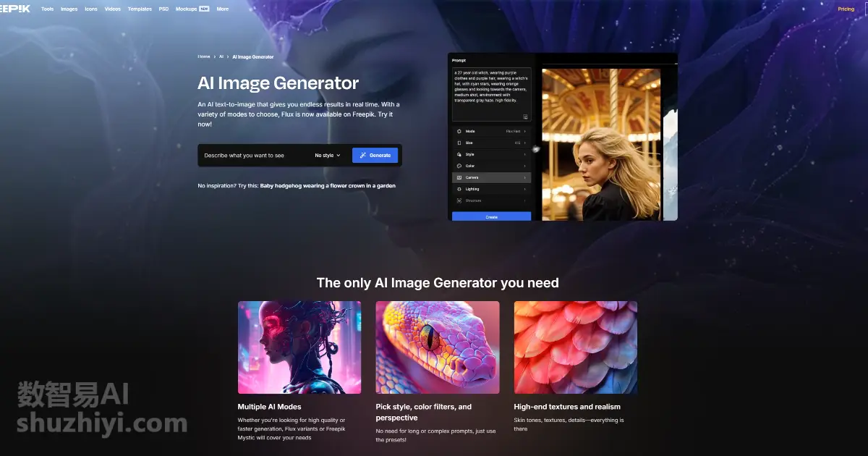Click 'High-end textures and realism' heading
This screenshot has width=868, height=456.
click(x=567, y=407)
